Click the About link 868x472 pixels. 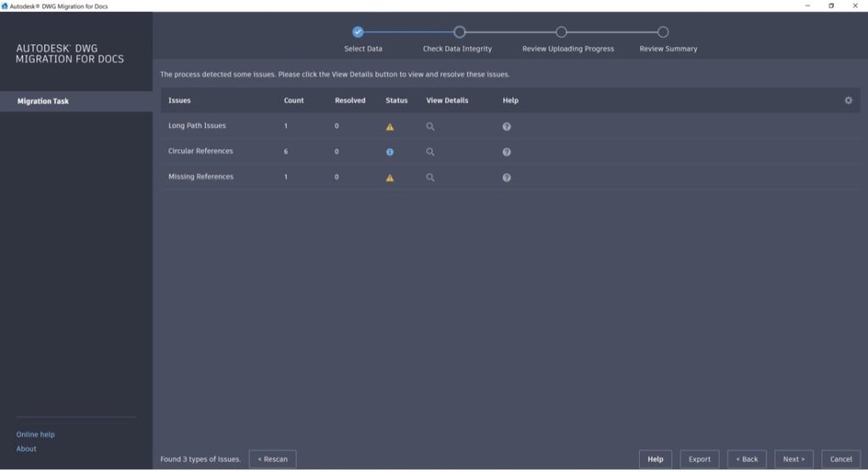click(x=26, y=449)
